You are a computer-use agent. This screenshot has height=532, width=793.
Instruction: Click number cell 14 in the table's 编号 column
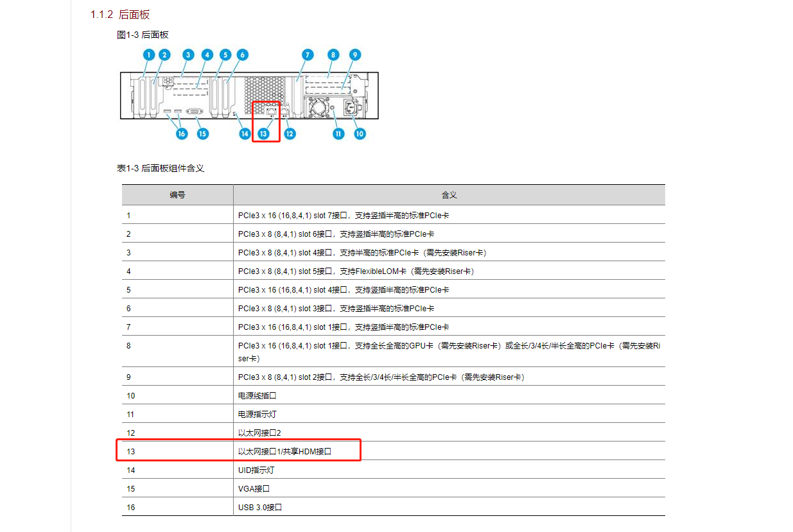pos(178,470)
